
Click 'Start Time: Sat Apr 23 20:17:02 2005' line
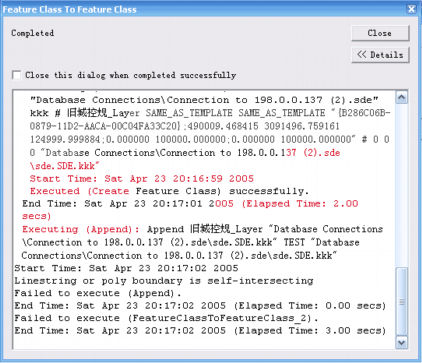click(126, 268)
